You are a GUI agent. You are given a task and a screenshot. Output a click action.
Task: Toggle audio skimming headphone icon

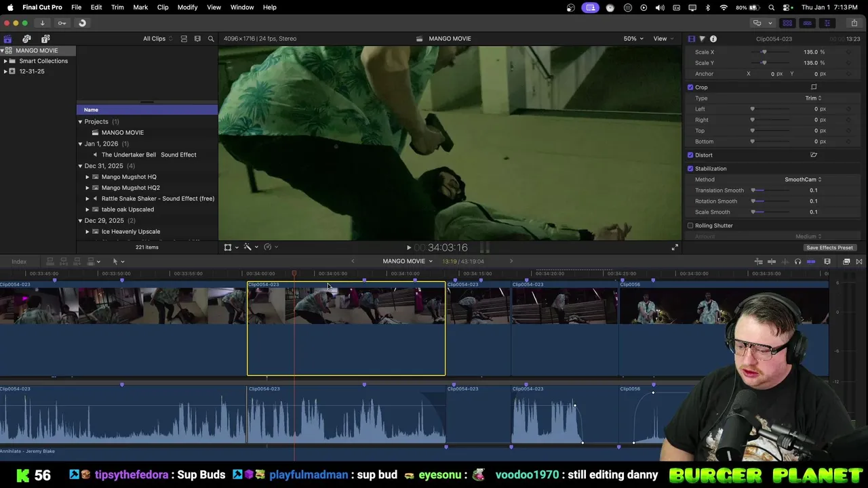tap(797, 262)
